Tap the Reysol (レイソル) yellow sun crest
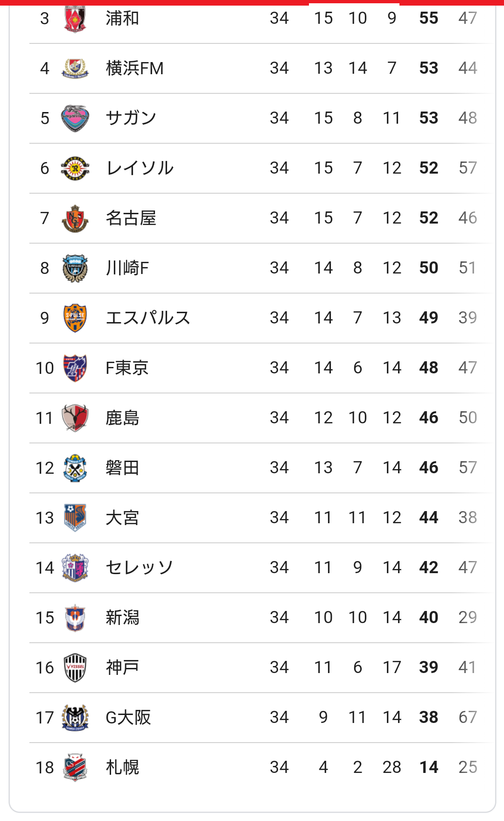This screenshot has width=504, height=821. (75, 168)
